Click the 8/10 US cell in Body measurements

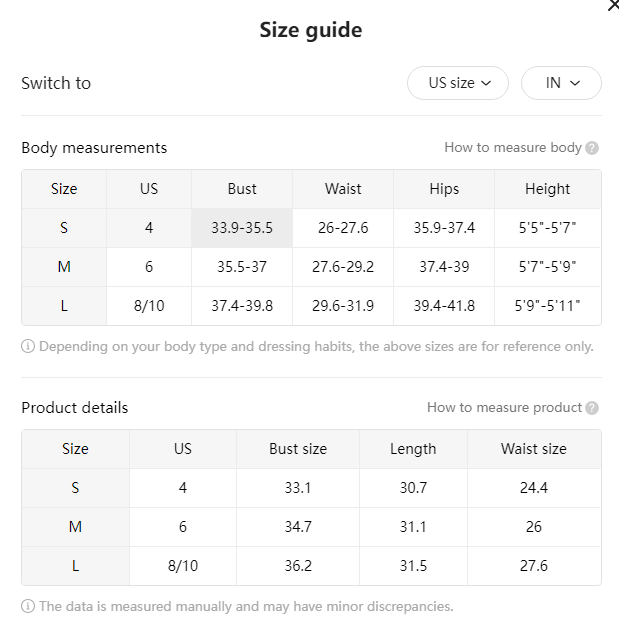pyautogui.click(x=149, y=306)
